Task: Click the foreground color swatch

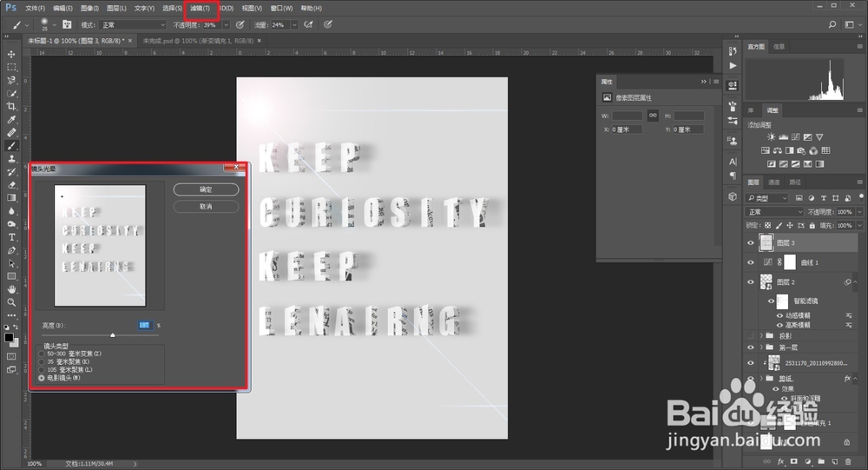Action: click(9, 338)
